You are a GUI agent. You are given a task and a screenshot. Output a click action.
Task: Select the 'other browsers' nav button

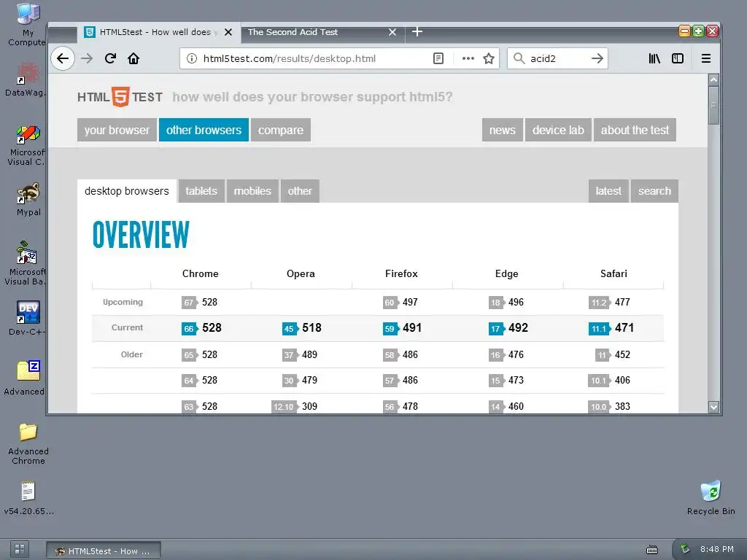pos(204,130)
